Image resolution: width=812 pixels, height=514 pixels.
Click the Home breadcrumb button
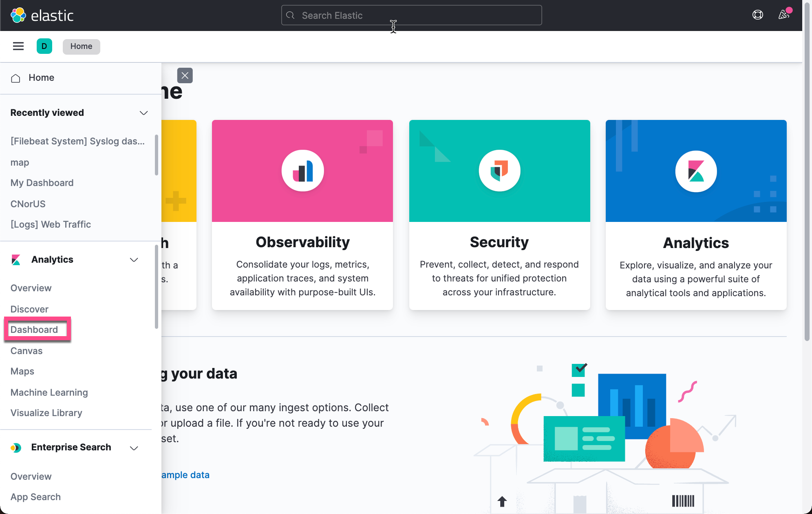[x=81, y=47]
